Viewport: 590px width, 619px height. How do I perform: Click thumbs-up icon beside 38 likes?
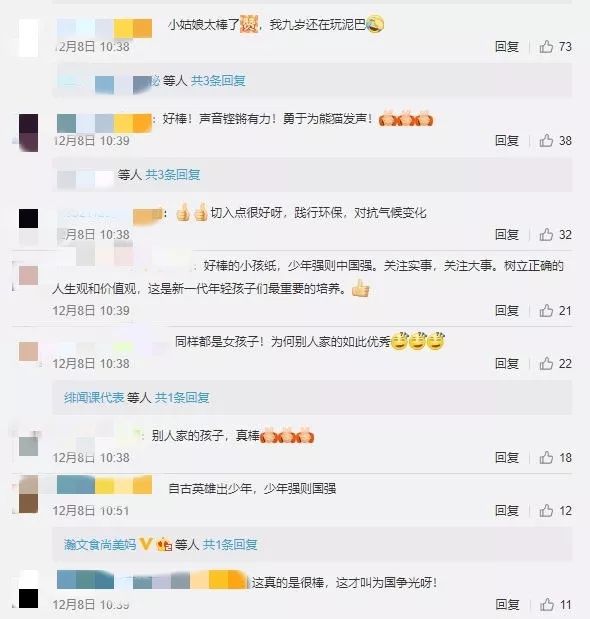[546, 141]
